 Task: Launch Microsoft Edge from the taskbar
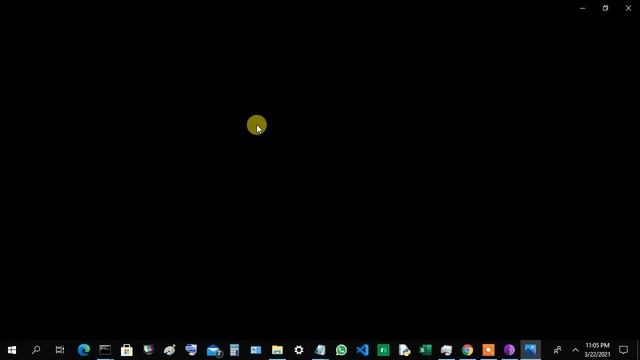pyautogui.click(x=84, y=350)
